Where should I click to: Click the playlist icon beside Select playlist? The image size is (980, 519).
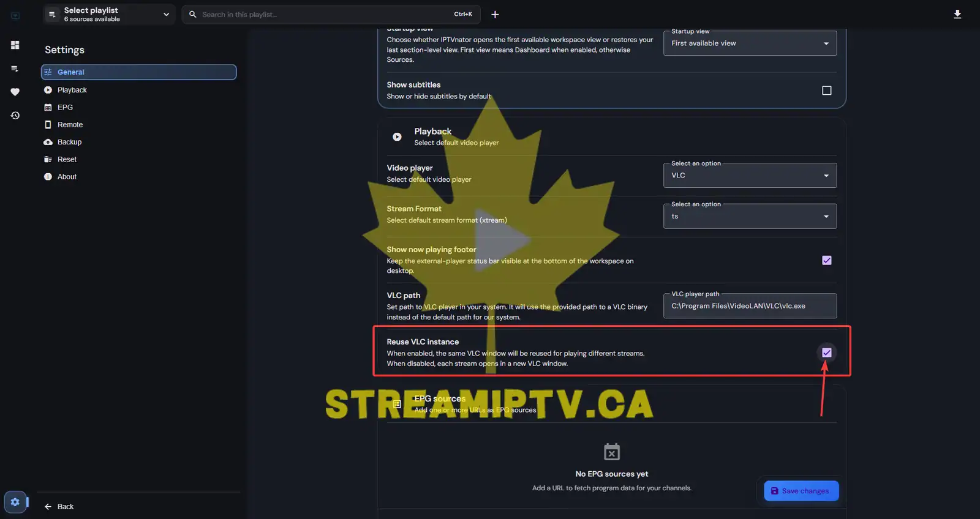click(52, 14)
